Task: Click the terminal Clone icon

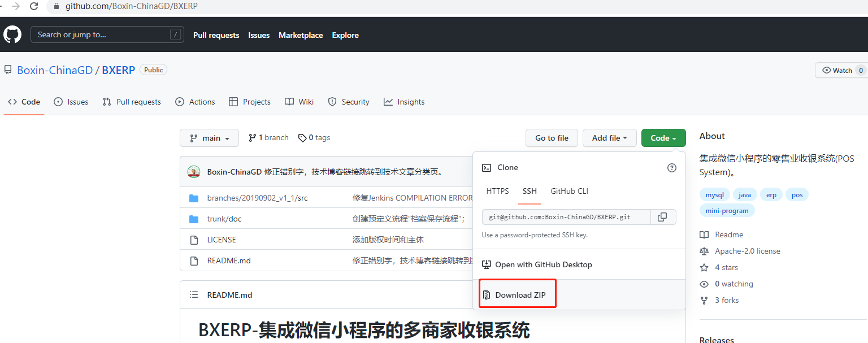Action: click(486, 168)
